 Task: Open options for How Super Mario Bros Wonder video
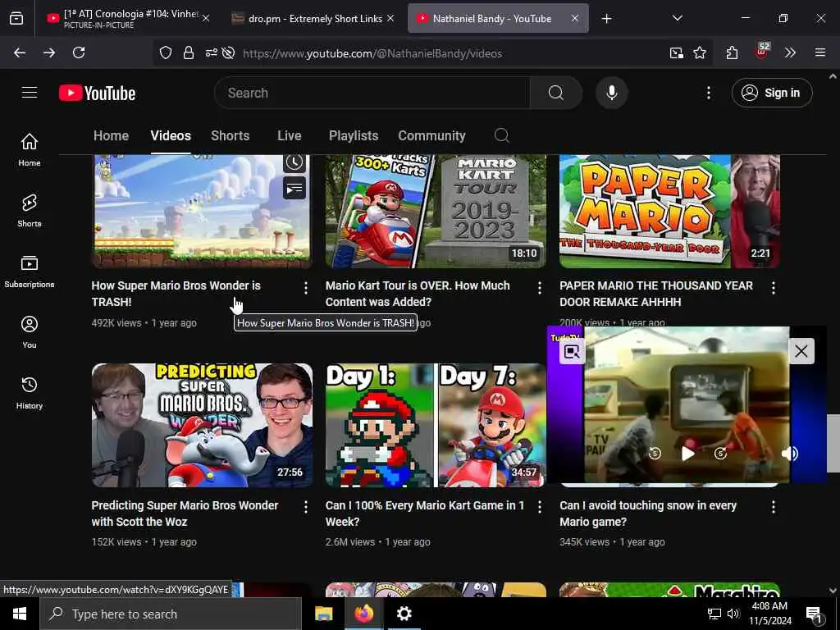[x=306, y=288]
